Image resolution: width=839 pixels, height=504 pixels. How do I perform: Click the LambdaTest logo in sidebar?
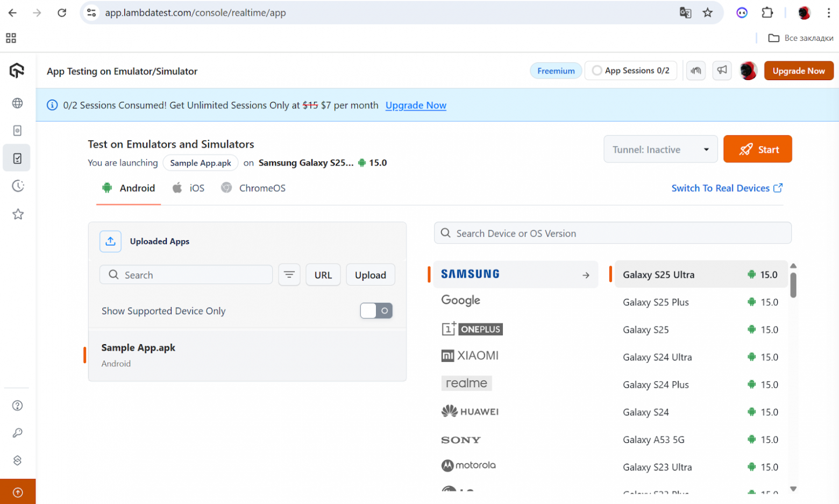click(17, 70)
